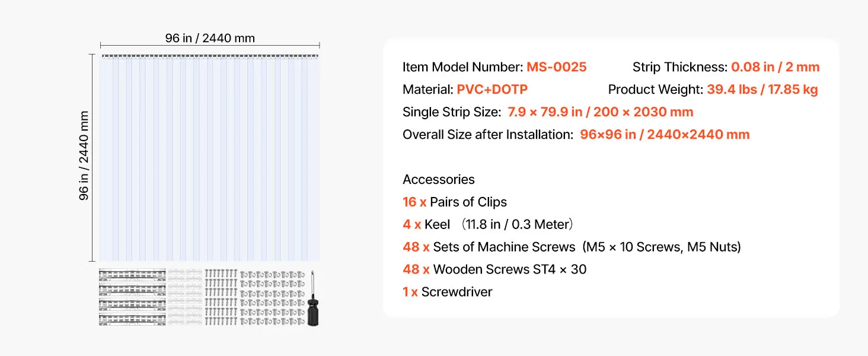This screenshot has height=356, width=868.
Task: Select the horizontal 96 in width dimension label
Action: click(x=210, y=39)
